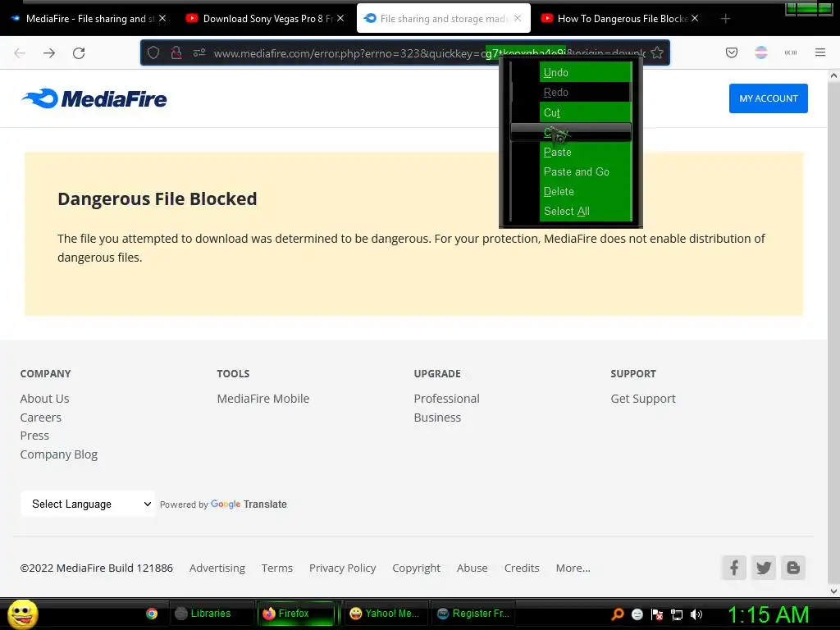Open the Firefox hamburger menu
Image resolution: width=840 pixels, height=630 pixels.
tap(820, 52)
